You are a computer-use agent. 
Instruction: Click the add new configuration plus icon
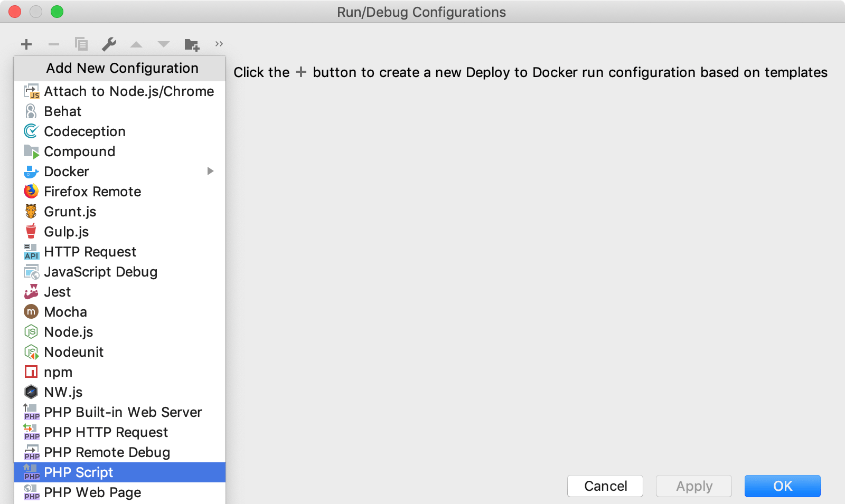pos(26,44)
